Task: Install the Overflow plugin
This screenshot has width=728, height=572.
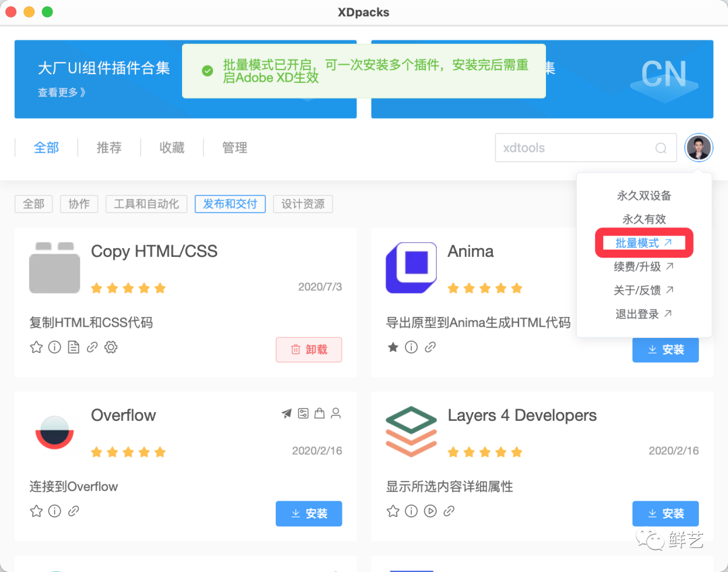Action: point(309,513)
